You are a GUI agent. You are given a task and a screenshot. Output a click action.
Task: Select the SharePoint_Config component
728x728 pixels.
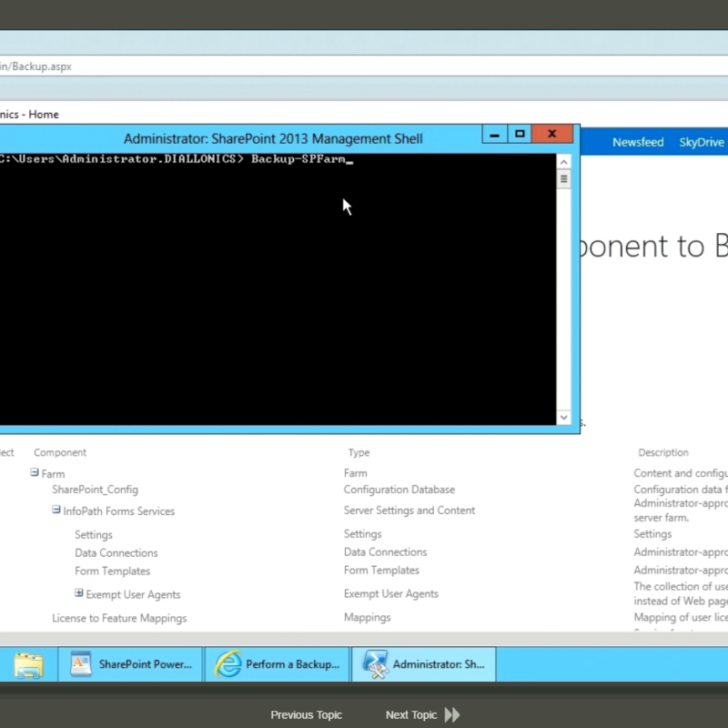pos(96,490)
